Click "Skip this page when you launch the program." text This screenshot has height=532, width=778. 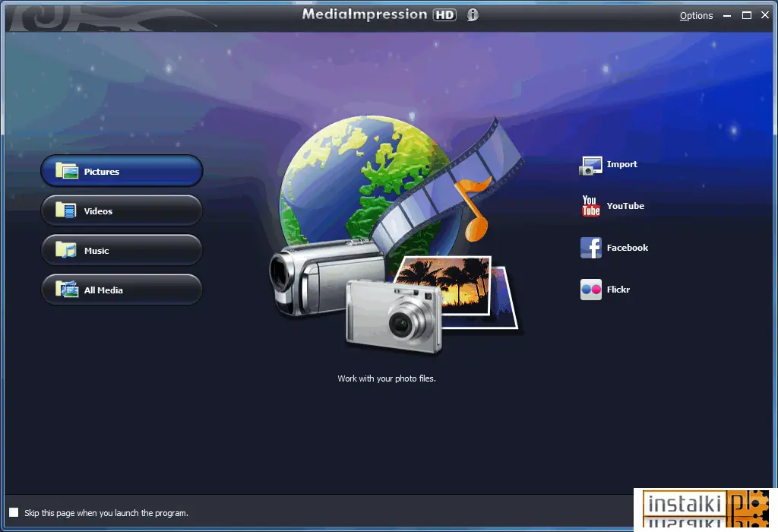click(106, 513)
